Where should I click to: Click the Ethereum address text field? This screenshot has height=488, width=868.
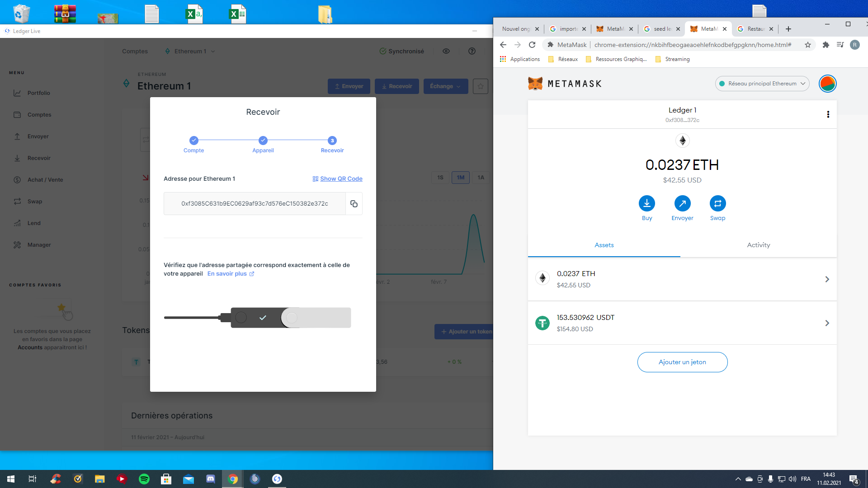255,204
